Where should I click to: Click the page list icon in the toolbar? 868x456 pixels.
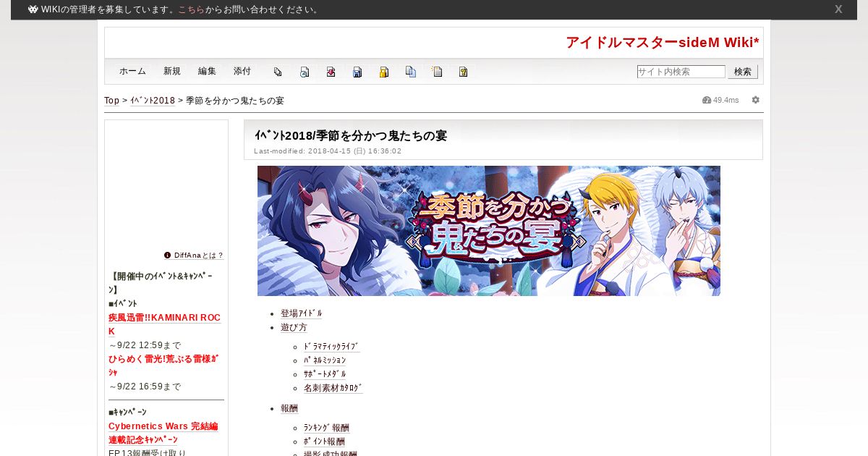pos(437,72)
